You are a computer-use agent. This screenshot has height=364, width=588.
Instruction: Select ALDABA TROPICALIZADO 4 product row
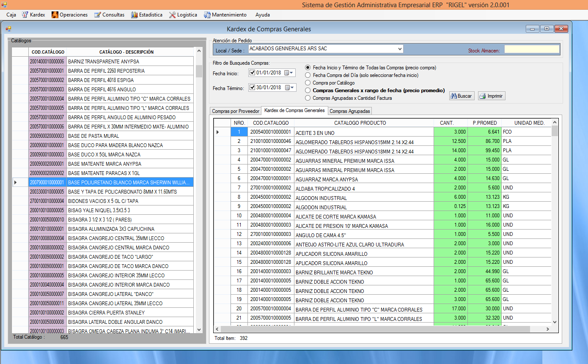[x=383, y=188]
